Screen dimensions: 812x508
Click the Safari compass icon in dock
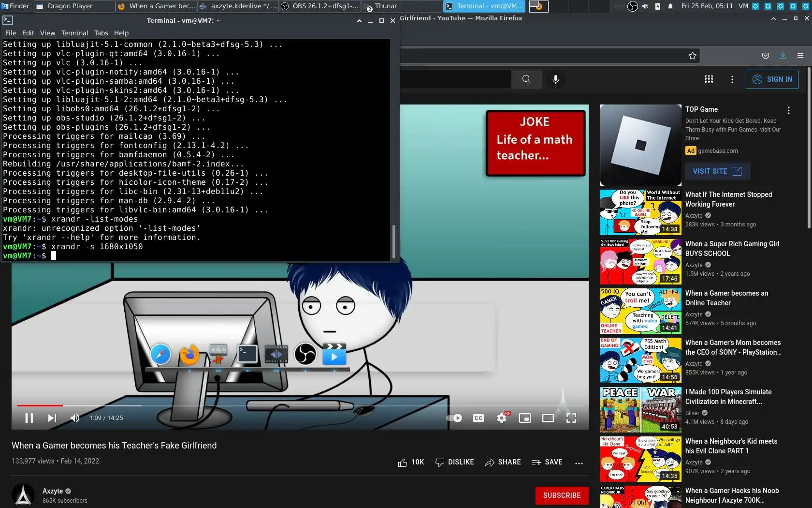[160, 355]
